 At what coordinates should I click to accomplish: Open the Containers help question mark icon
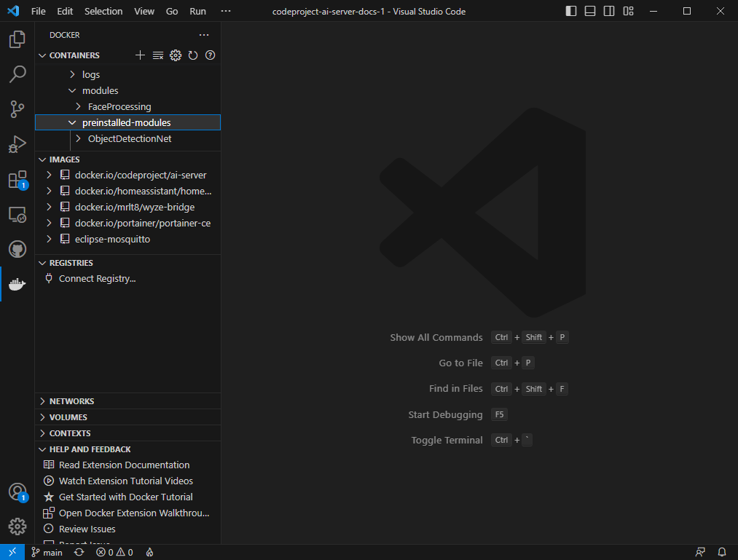click(x=211, y=55)
